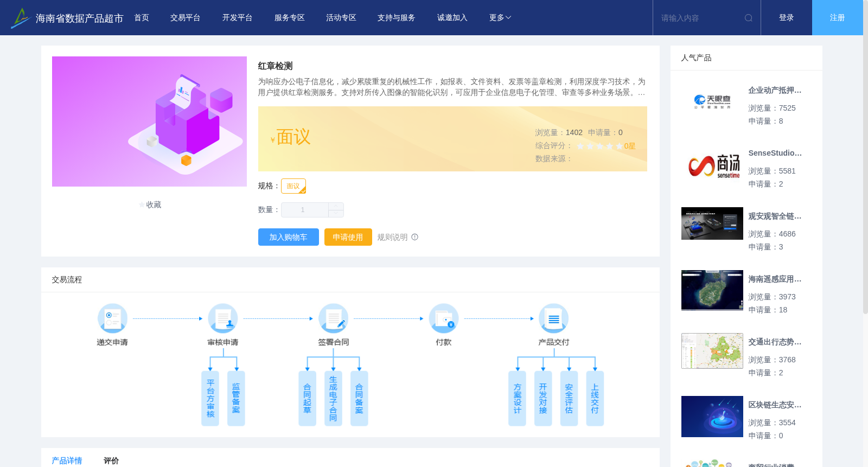The height and width of the screenshot is (467, 868).
Task: Open the 首页 nav item
Action: point(142,18)
